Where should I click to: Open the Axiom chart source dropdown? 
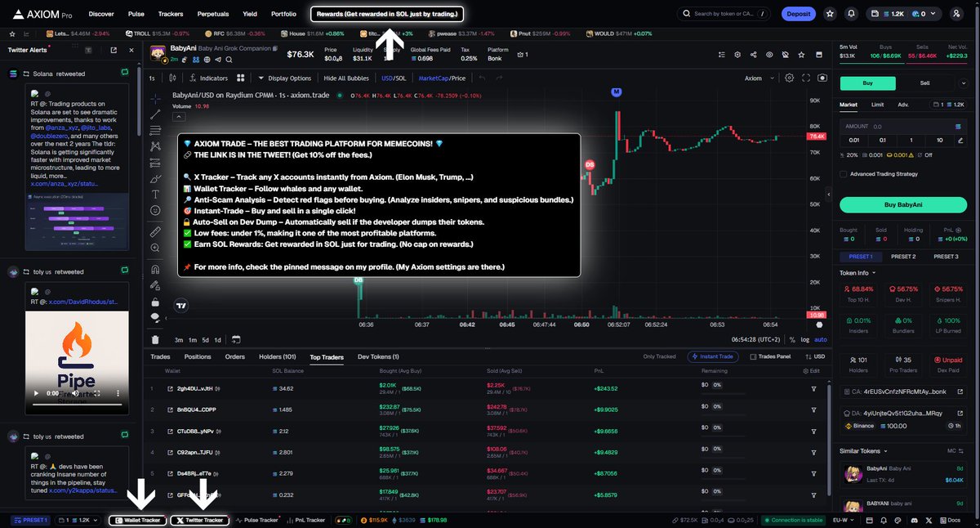[758, 78]
